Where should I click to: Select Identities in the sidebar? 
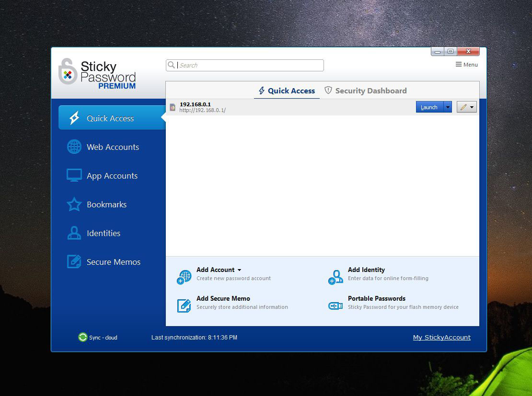point(112,233)
